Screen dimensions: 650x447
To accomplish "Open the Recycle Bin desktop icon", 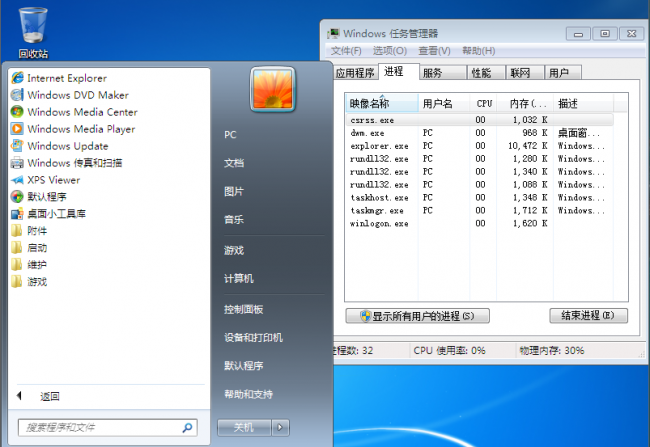I will [x=33, y=32].
